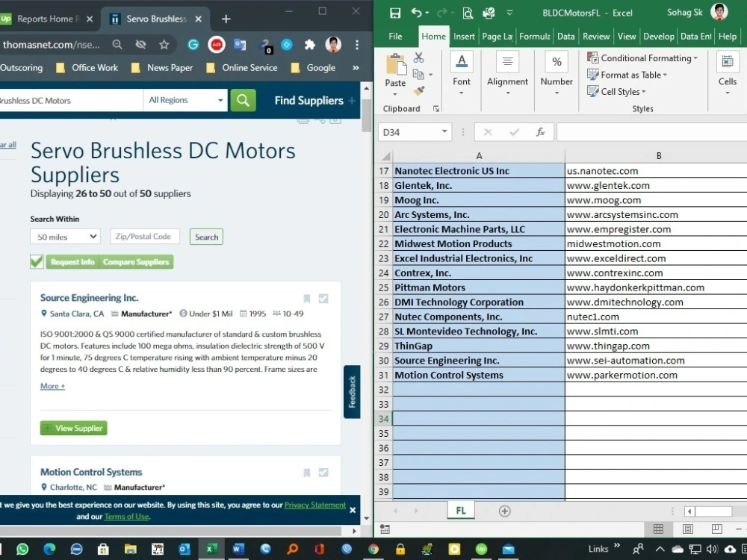747x560 pixels.
Task: Click the Insert Function fx icon
Action: tap(540, 132)
